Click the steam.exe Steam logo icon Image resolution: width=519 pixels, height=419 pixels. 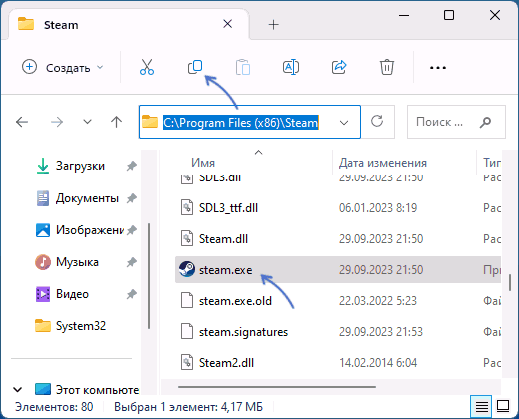[187, 269]
